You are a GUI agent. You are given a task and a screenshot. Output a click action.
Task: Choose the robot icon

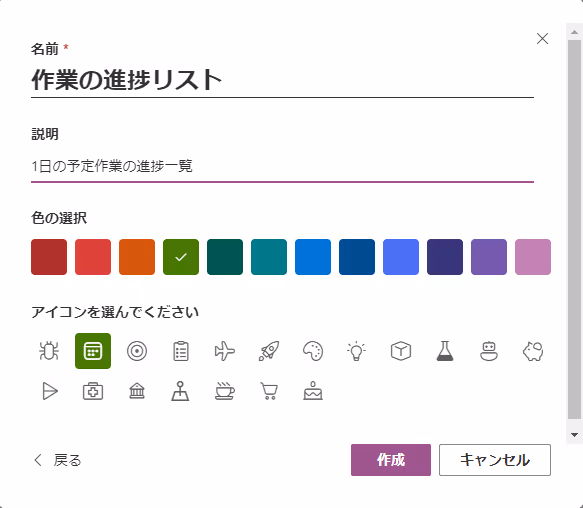coord(489,351)
